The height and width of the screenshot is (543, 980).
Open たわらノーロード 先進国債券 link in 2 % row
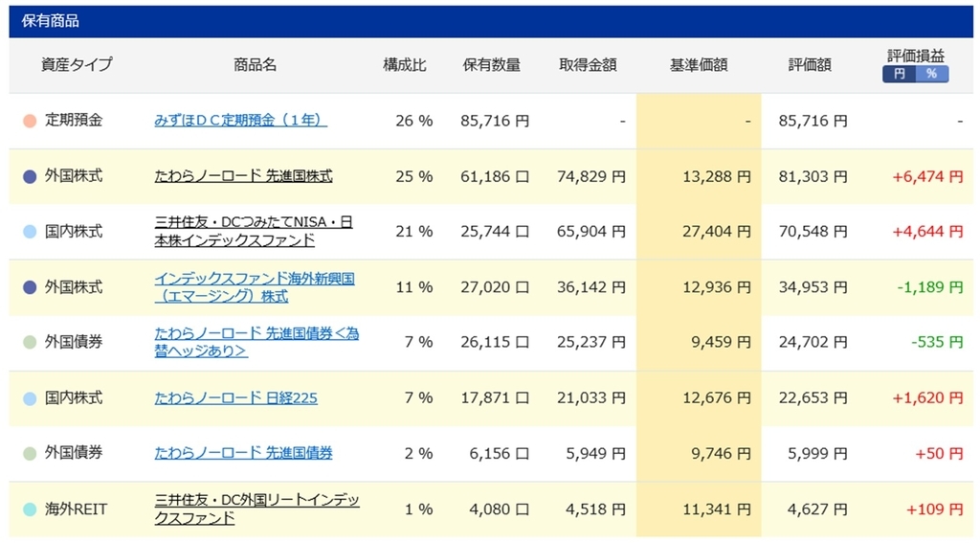pyautogui.click(x=243, y=453)
